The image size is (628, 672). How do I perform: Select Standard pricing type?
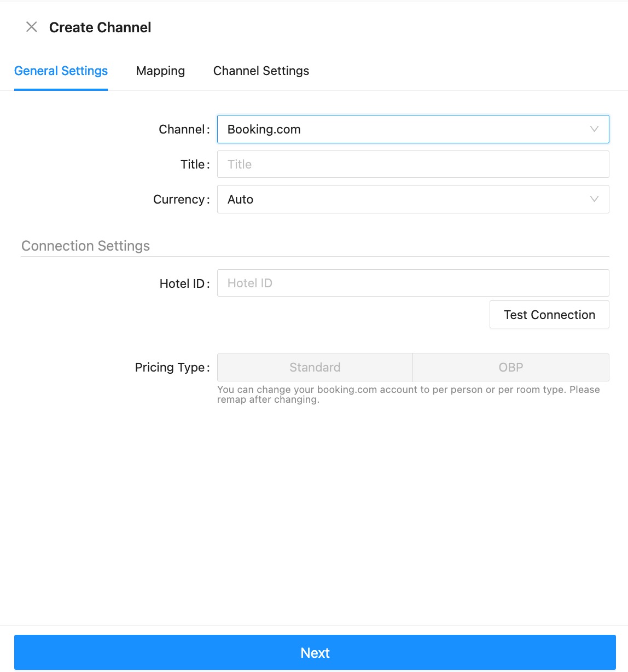(x=315, y=367)
